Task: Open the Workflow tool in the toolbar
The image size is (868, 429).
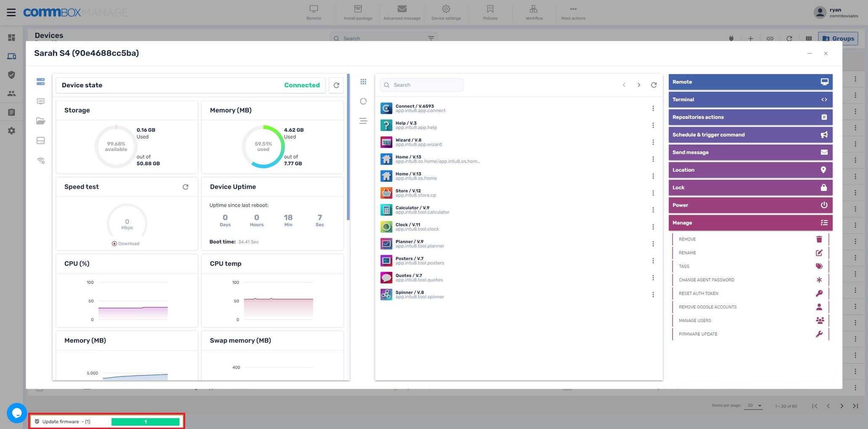Action: pyautogui.click(x=533, y=11)
